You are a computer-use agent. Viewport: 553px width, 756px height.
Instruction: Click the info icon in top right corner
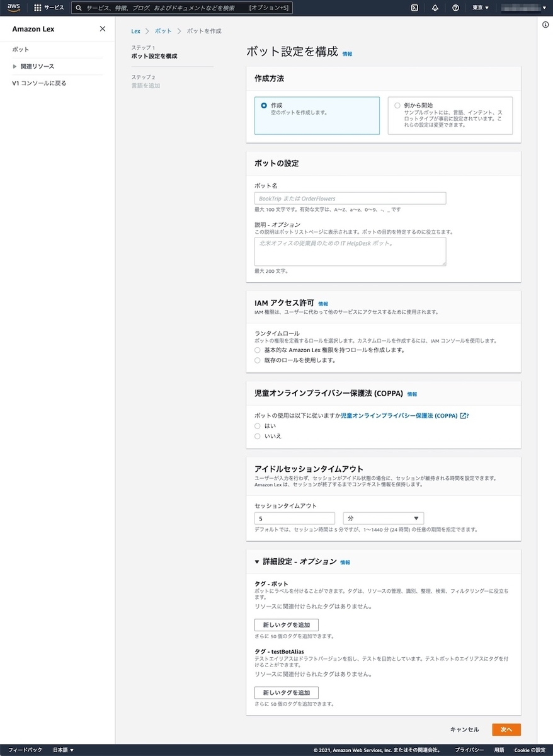[545, 25]
